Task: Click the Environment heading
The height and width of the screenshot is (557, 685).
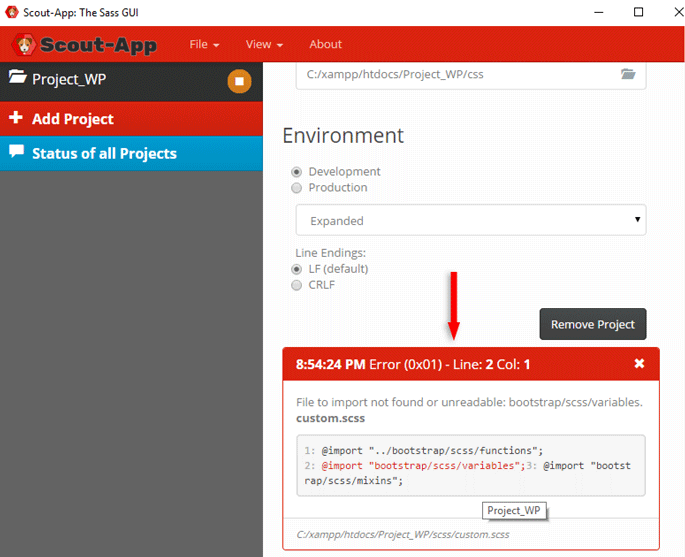Action: click(343, 135)
